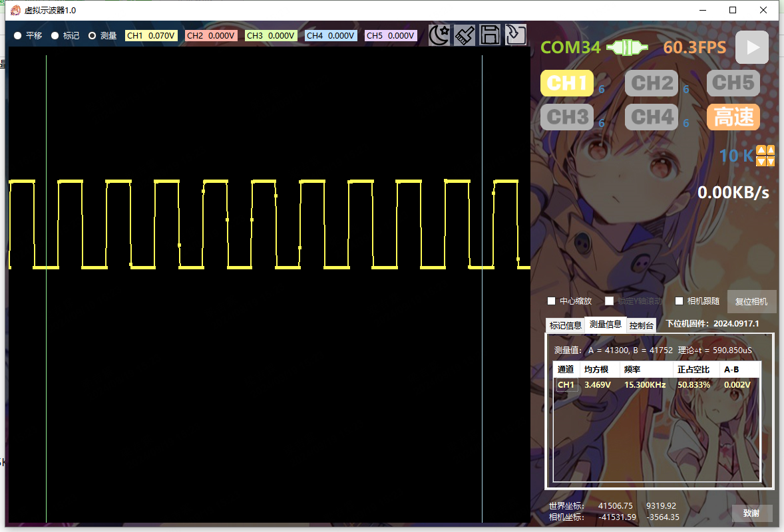Click the brush clear-waveform icon
The width and height of the screenshot is (784, 532).
tap(465, 35)
